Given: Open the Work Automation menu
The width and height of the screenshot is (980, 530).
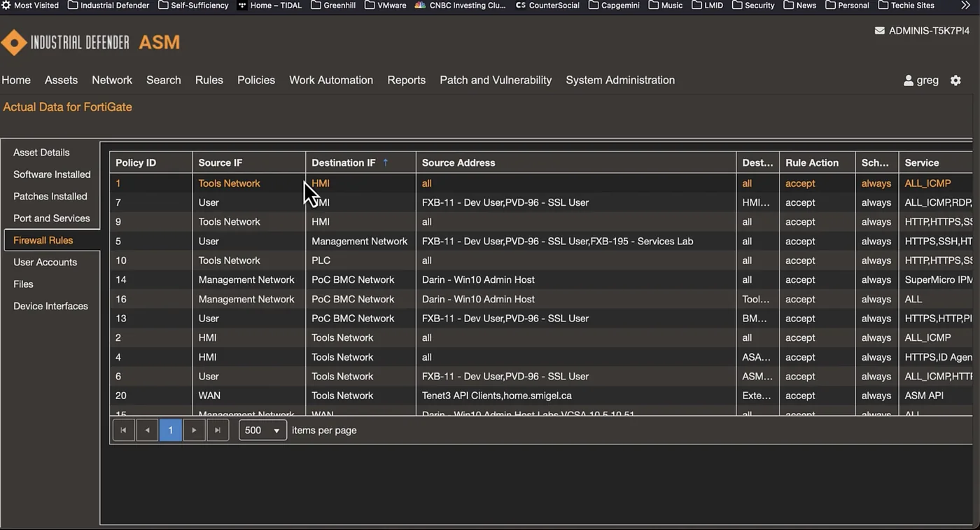Looking at the screenshot, I should (x=331, y=81).
